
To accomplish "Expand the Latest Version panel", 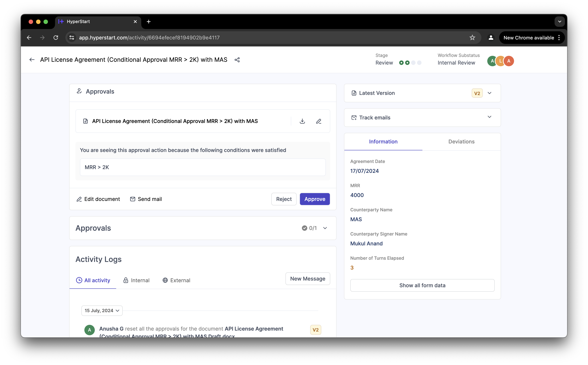I will (x=489, y=93).
